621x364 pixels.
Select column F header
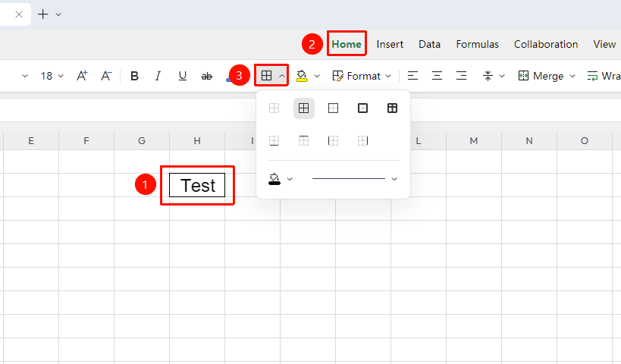[x=86, y=140]
